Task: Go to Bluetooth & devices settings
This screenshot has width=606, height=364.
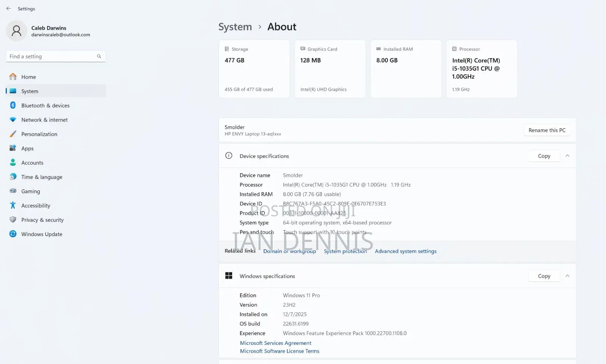Action: click(x=56, y=106)
